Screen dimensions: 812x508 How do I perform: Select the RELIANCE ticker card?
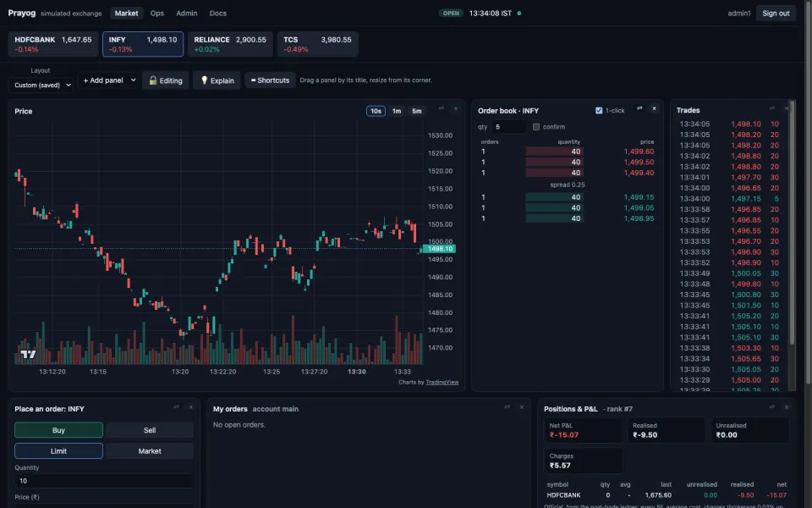(230, 44)
